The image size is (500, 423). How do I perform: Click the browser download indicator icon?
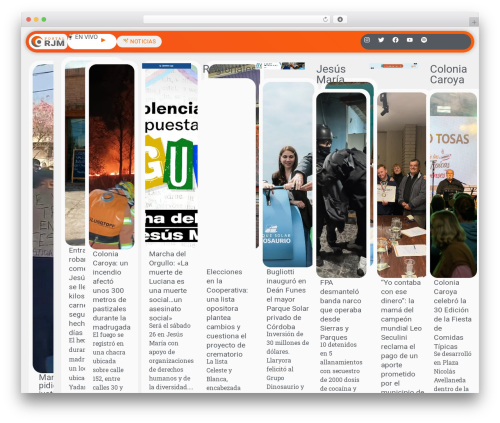point(340,19)
